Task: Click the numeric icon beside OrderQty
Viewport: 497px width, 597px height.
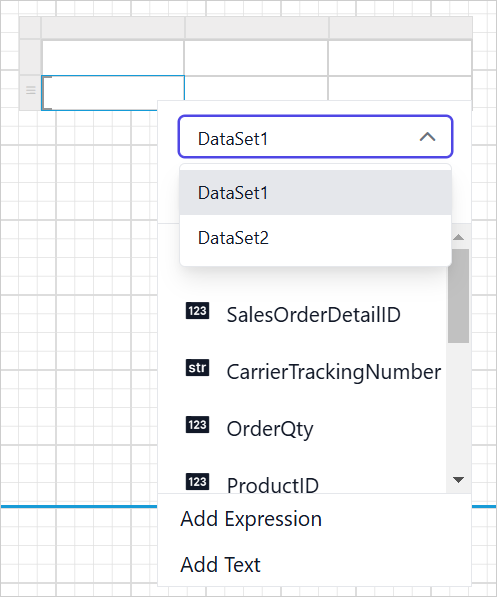Action: [x=197, y=425]
